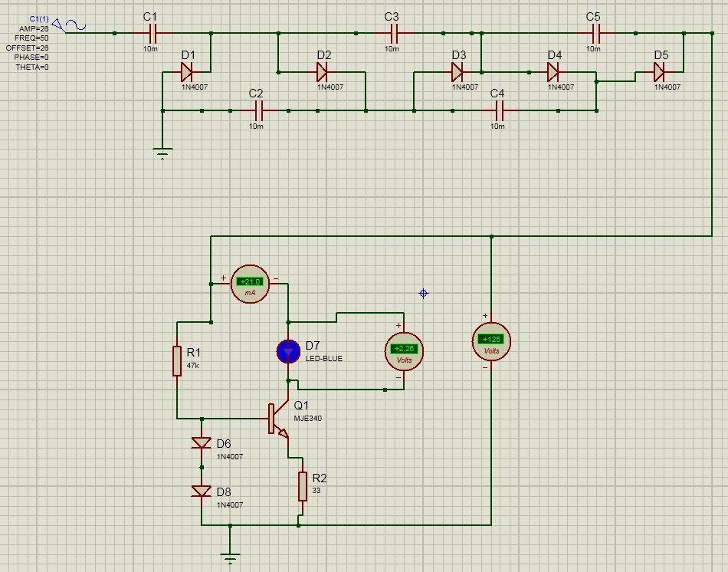Click the 33 value of R2

click(x=316, y=491)
